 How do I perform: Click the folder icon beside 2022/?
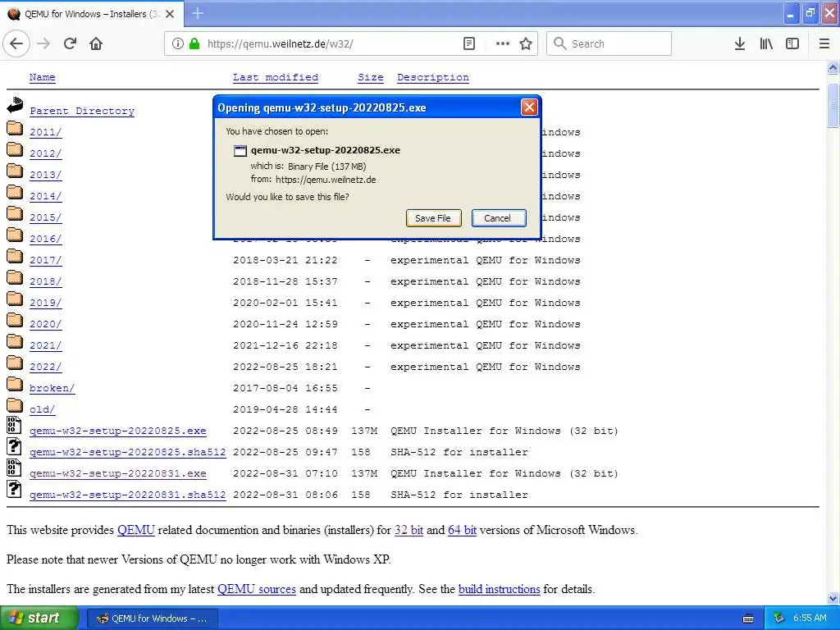coord(15,363)
